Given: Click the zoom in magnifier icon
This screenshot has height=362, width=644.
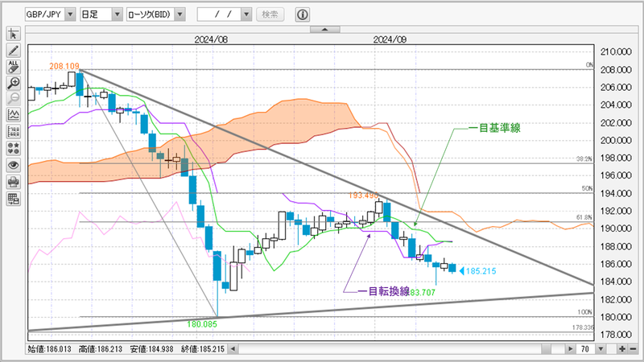Looking at the screenshot, I should [13, 84].
